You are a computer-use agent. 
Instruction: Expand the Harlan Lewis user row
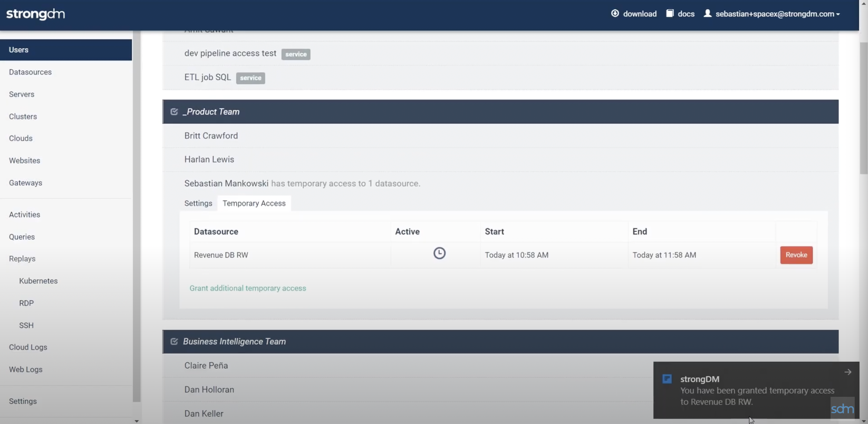pos(209,159)
